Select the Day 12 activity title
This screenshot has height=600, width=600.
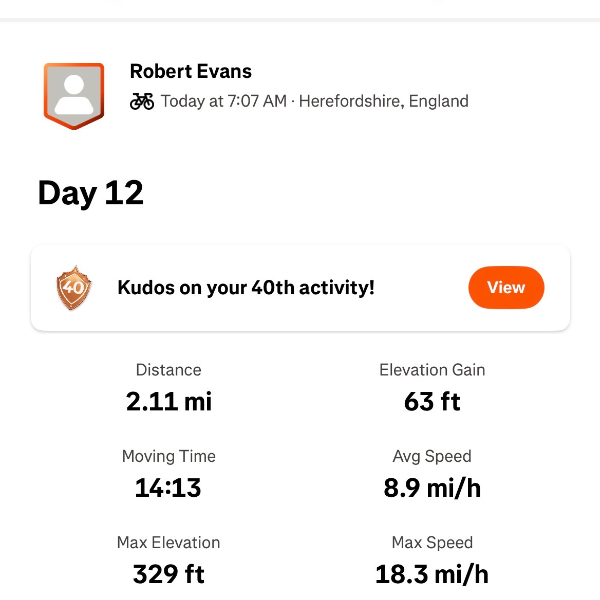91,193
